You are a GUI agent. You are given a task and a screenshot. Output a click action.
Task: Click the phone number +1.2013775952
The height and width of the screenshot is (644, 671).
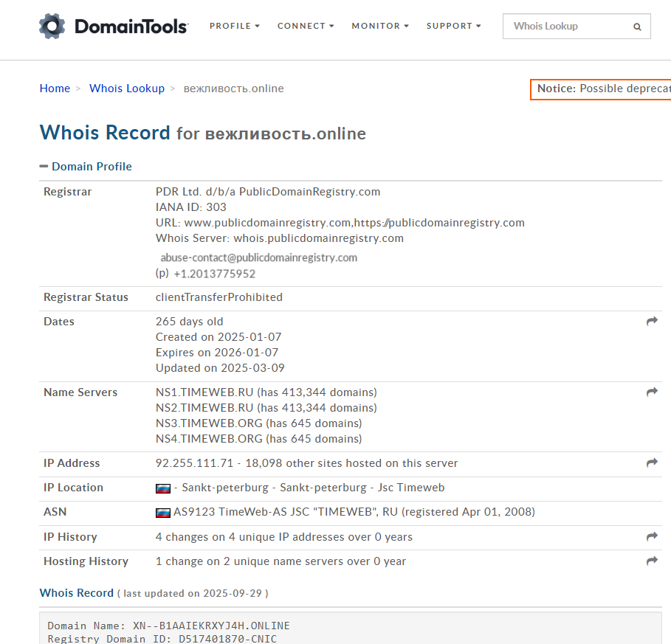[x=214, y=274]
